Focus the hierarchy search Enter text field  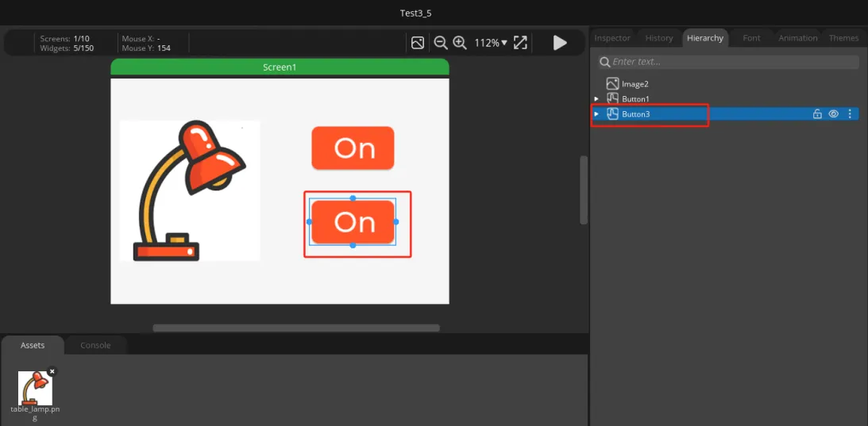coord(728,62)
